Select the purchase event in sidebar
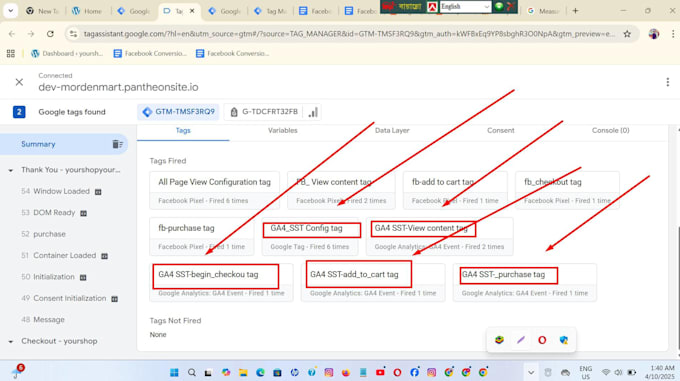The width and height of the screenshot is (680, 381). [49, 234]
